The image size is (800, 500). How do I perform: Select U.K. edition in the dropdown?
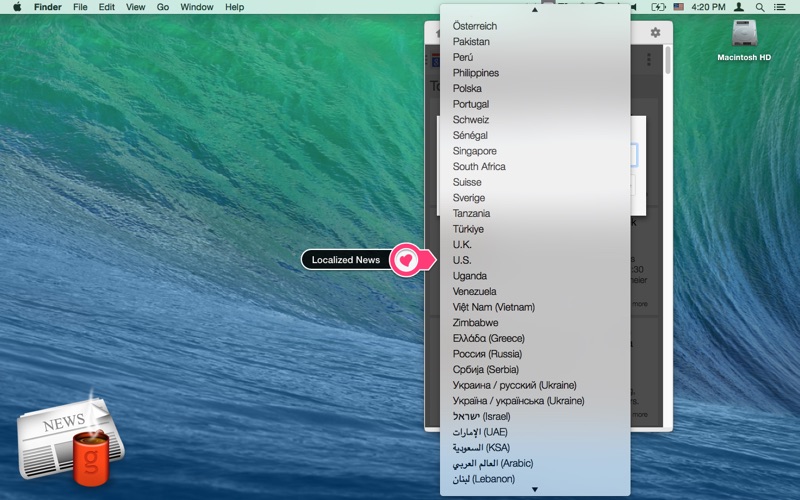click(462, 244)
